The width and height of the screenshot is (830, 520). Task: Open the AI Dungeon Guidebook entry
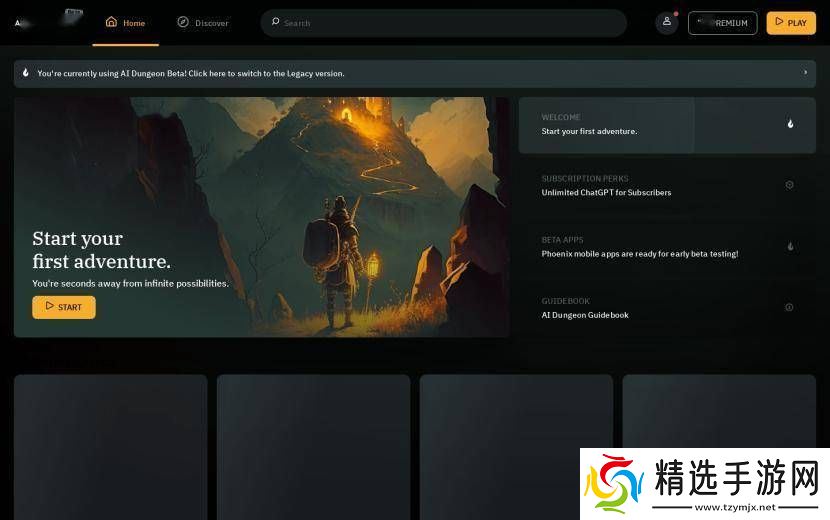coord(585,315)
